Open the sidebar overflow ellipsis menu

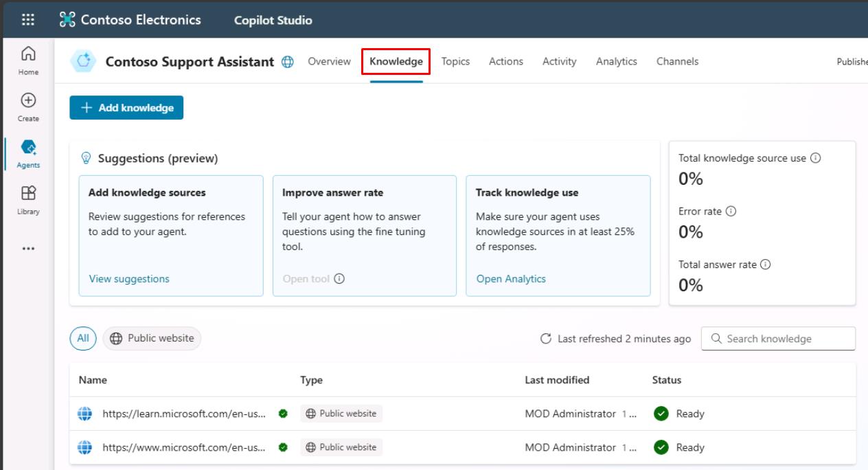27,248
